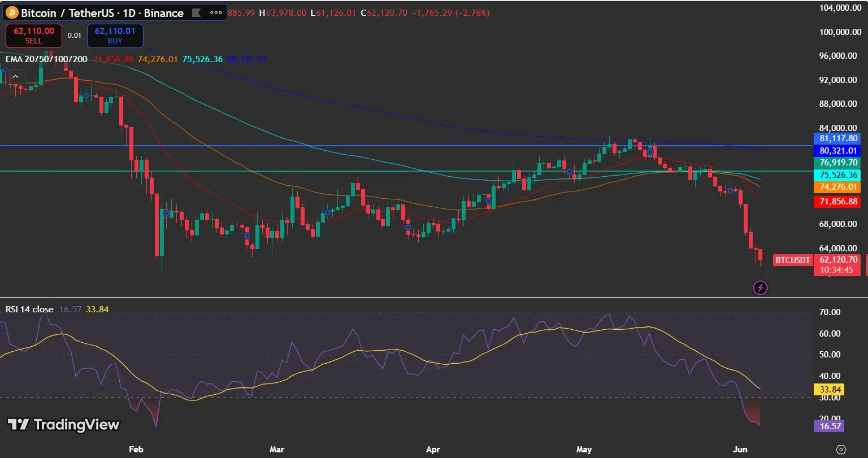
Task: Click the BTCUSDT symbol label on price line
Action: click(793, 260)
